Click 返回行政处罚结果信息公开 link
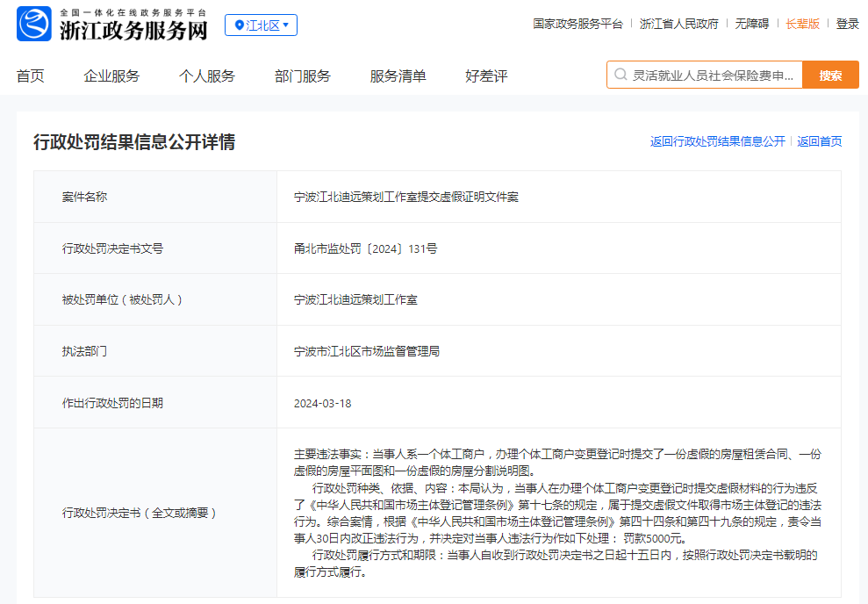868x604 pixels. pos(717,141)
